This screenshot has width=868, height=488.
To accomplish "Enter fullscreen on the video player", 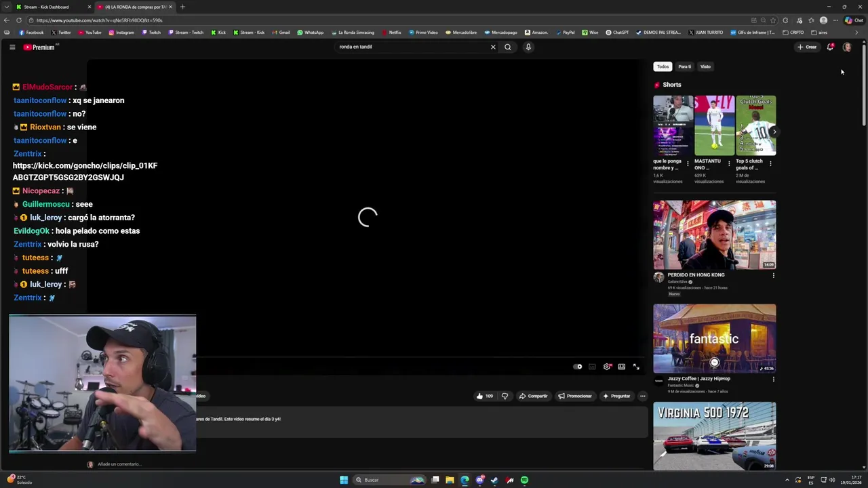I will coord(636,367).
